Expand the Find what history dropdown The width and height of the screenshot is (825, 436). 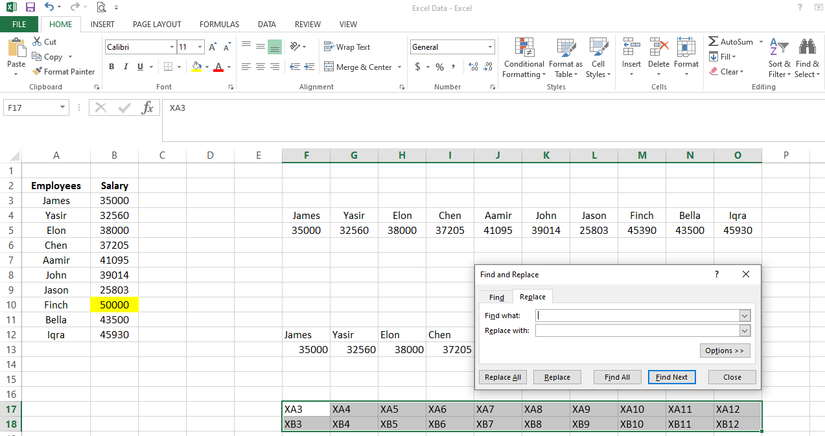744,315
